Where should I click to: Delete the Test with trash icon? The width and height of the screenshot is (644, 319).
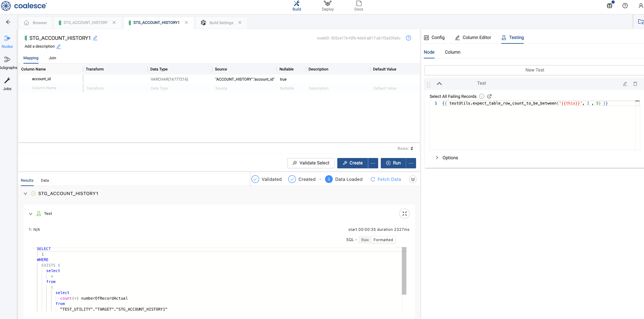tap(635, 84)
